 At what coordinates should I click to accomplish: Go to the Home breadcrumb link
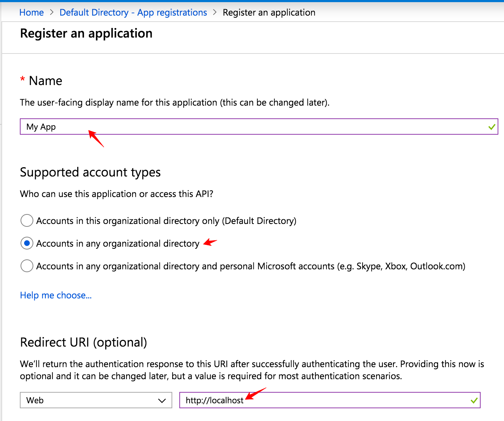[x=32, y=12]
